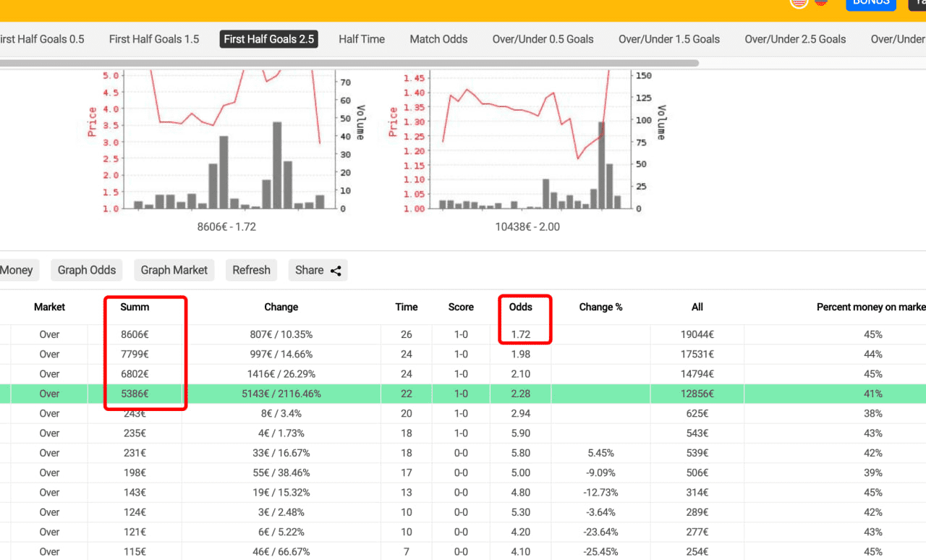Click the Odds column header
The width and height of the screenshot is (926, 560).
click(x=520, y=307)
